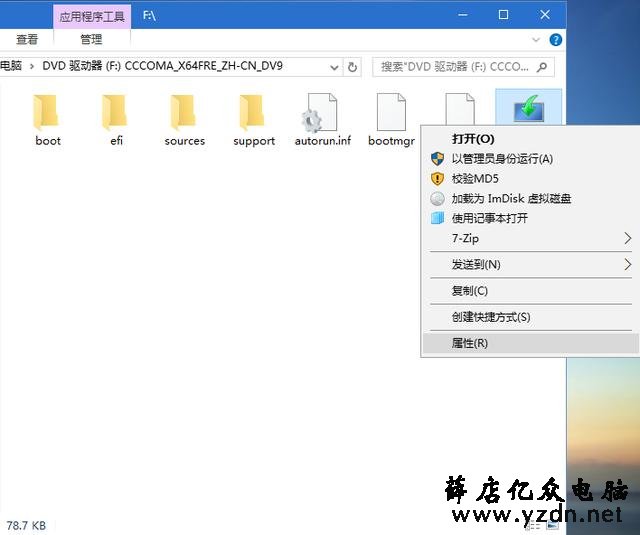
Task: Close the F:\ Explorer window
Action: (x=545, y=15)
